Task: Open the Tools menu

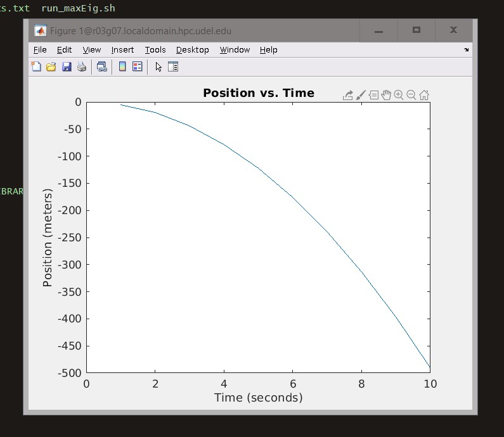Action: click(x=155, y=49)
